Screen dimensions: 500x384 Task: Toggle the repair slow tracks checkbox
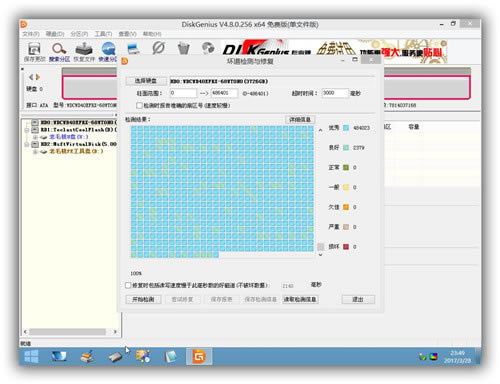coord(128,285)
